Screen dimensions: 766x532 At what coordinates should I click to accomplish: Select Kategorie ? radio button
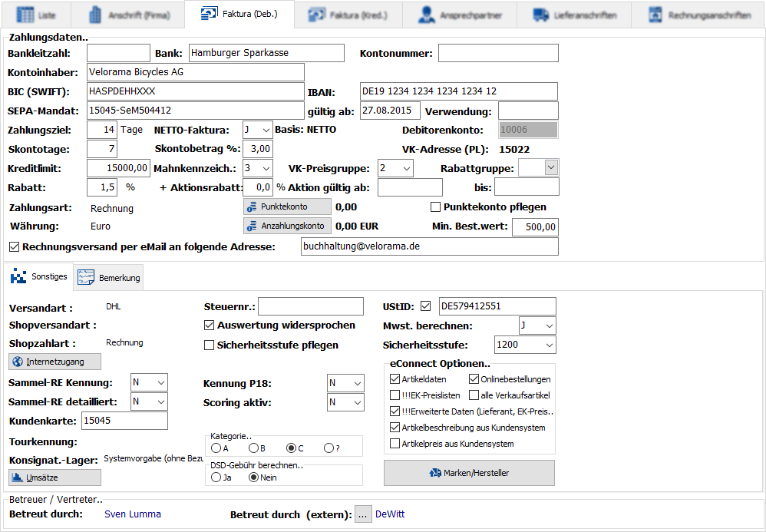pyautogui.click(x=329, y=448)
